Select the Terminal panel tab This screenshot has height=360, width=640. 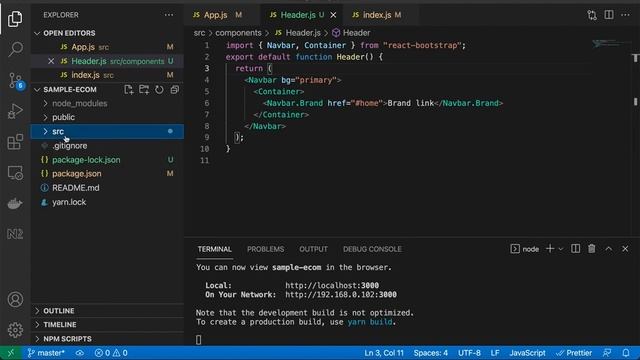point(215,249)
